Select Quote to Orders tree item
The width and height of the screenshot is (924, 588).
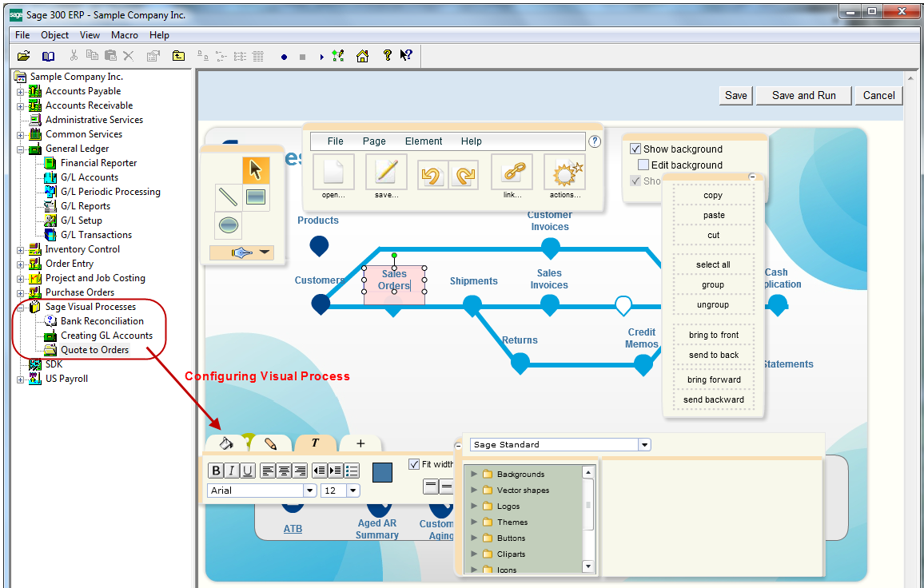pos(95,350)
